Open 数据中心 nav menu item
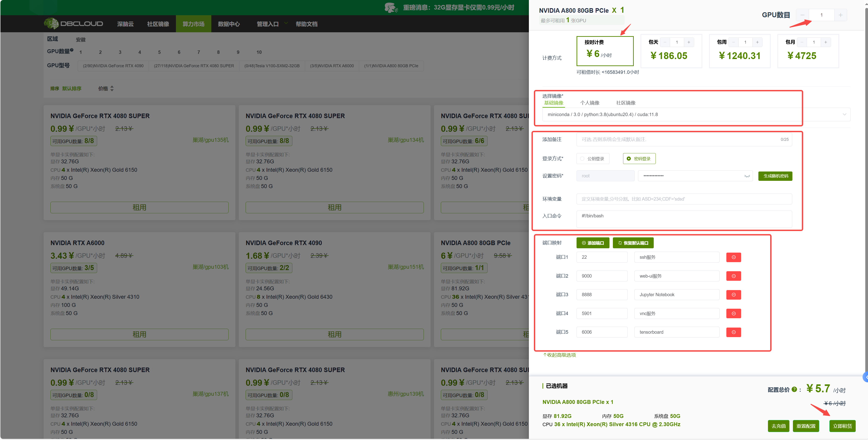The width and height of the screenshot is (868, 440). (x=229, y=24)
